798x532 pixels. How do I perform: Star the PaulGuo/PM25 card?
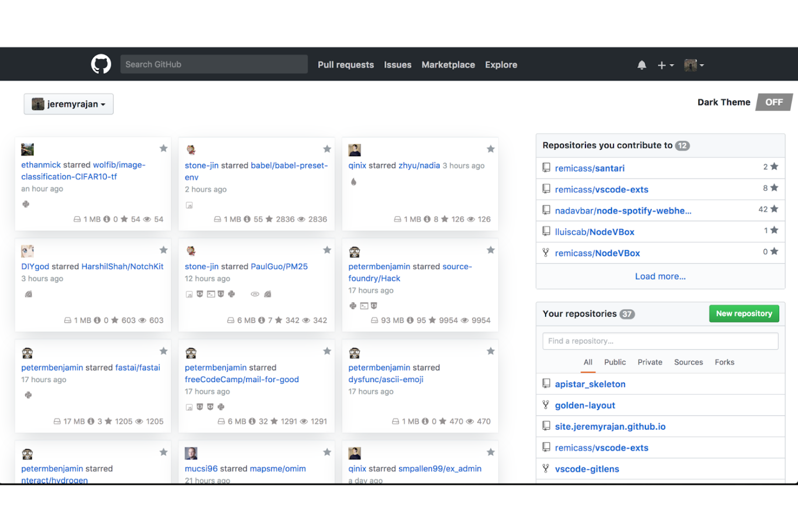pyautogui.click(x=327, y=250)
